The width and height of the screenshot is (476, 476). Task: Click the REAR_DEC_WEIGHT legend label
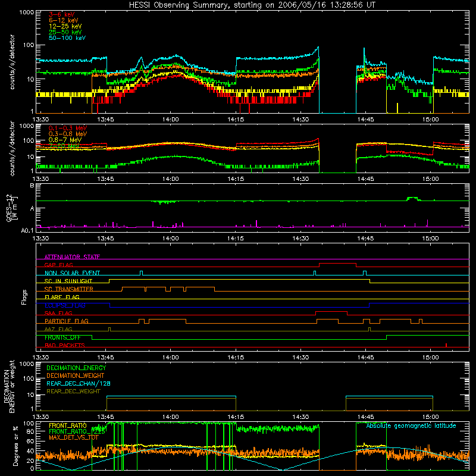tap(73, 392)
